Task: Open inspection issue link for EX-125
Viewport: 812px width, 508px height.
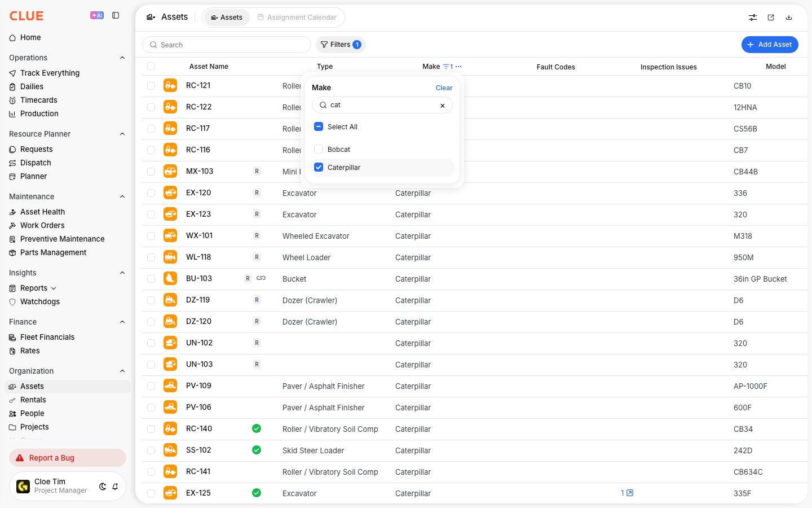Action: click(x=627, y=493)
